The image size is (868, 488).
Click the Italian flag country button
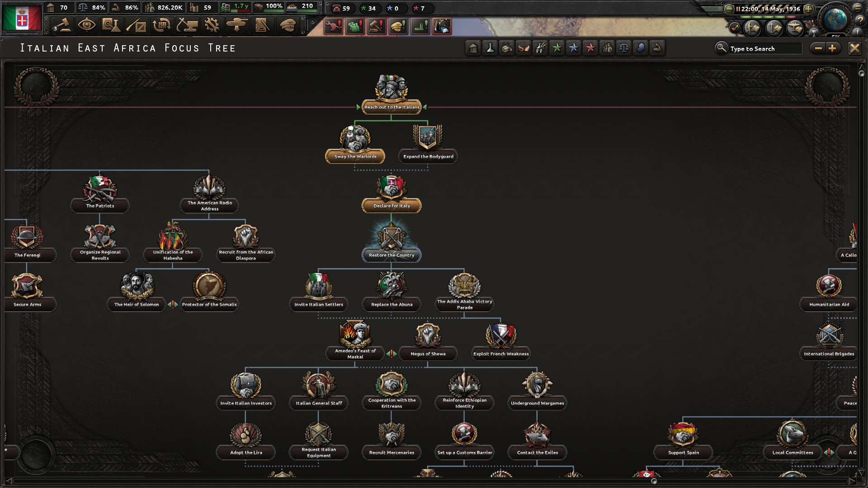point(22,18)
